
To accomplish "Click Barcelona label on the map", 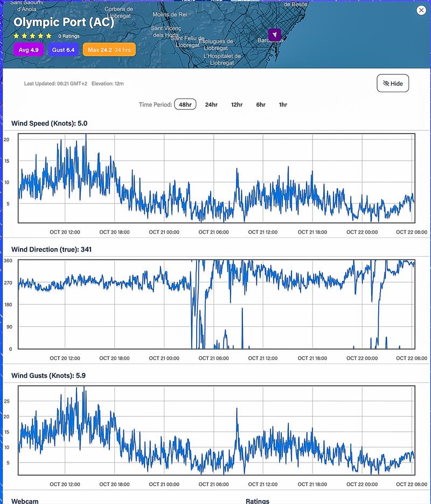I will tap(270, 40).
